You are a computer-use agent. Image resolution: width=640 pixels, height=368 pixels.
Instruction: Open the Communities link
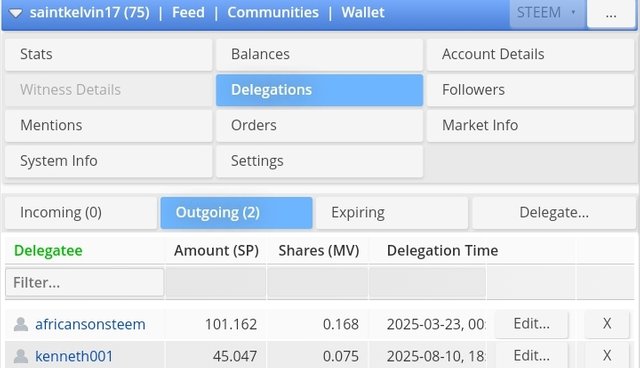273,12
